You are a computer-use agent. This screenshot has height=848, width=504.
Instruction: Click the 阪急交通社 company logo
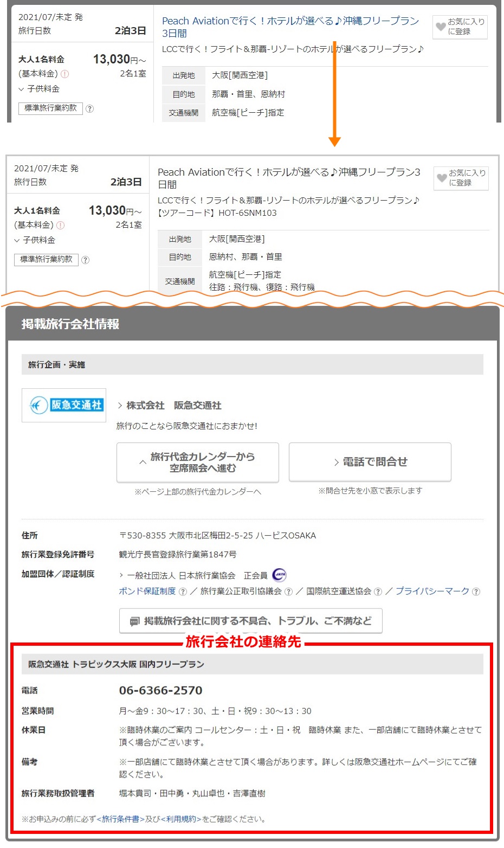(64, 405)
